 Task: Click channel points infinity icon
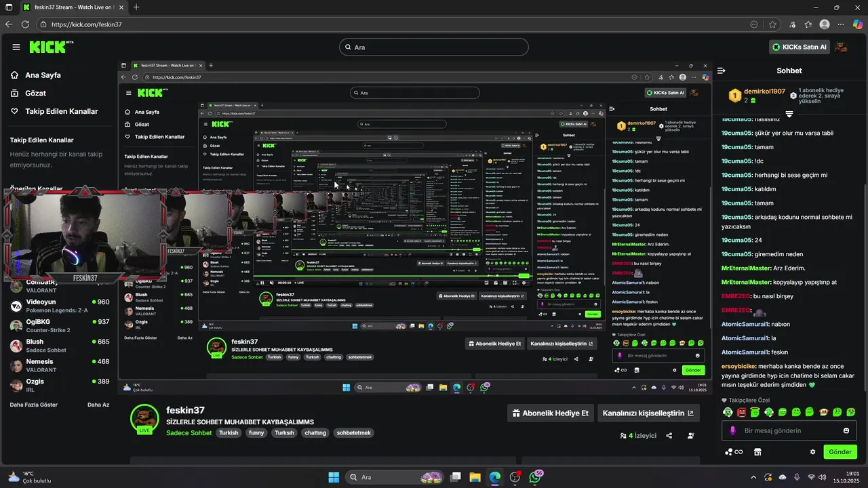pyautogui.click(x=733, y=452)
